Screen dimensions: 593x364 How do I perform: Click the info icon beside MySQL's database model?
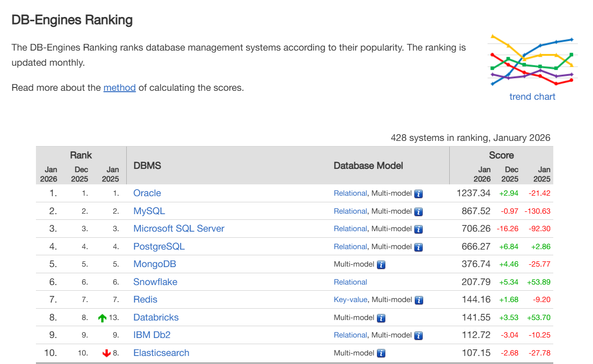419,212
